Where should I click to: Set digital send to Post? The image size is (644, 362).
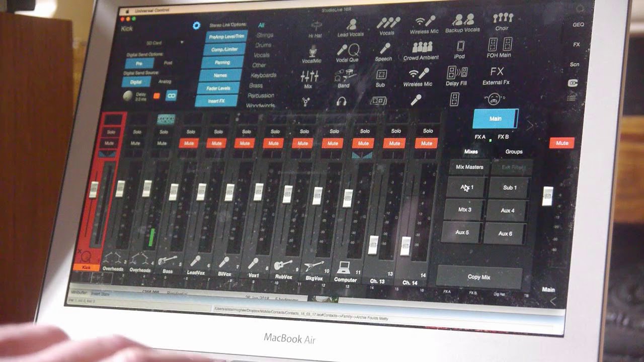168,63
